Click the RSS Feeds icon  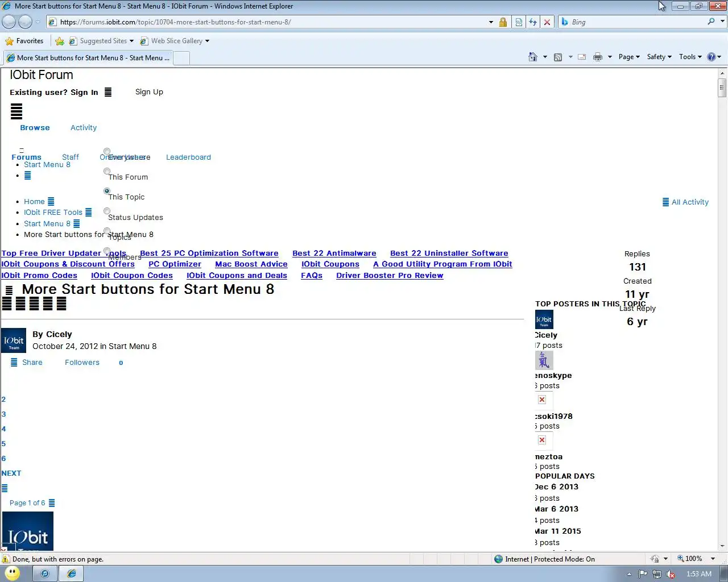point(558,57)
